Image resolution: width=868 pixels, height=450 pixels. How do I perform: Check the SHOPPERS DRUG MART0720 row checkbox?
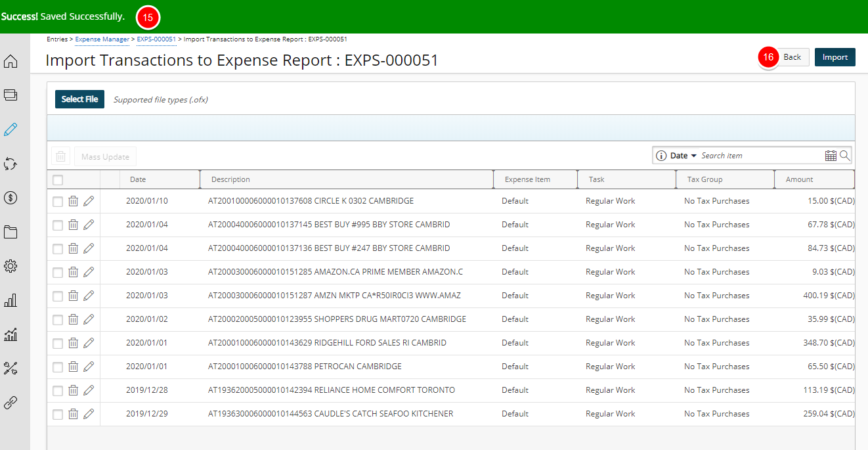click(x=58, y=320)
